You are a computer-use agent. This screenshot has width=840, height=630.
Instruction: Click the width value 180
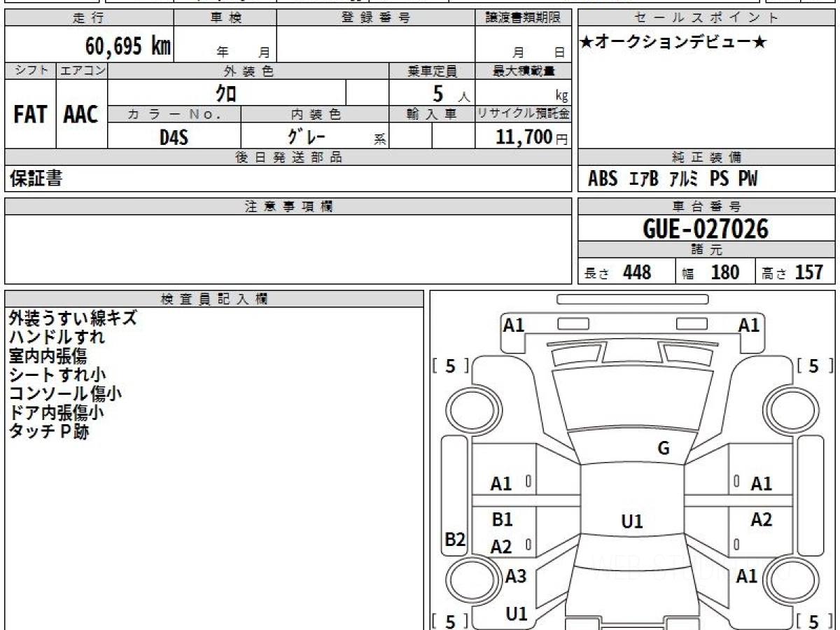[724, 272]
